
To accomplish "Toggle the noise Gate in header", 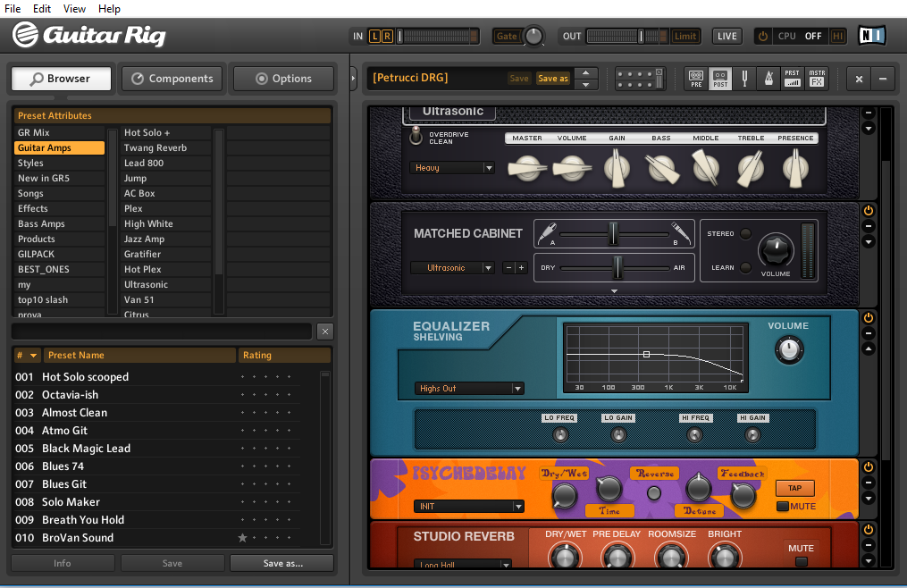I will [506, 36].
